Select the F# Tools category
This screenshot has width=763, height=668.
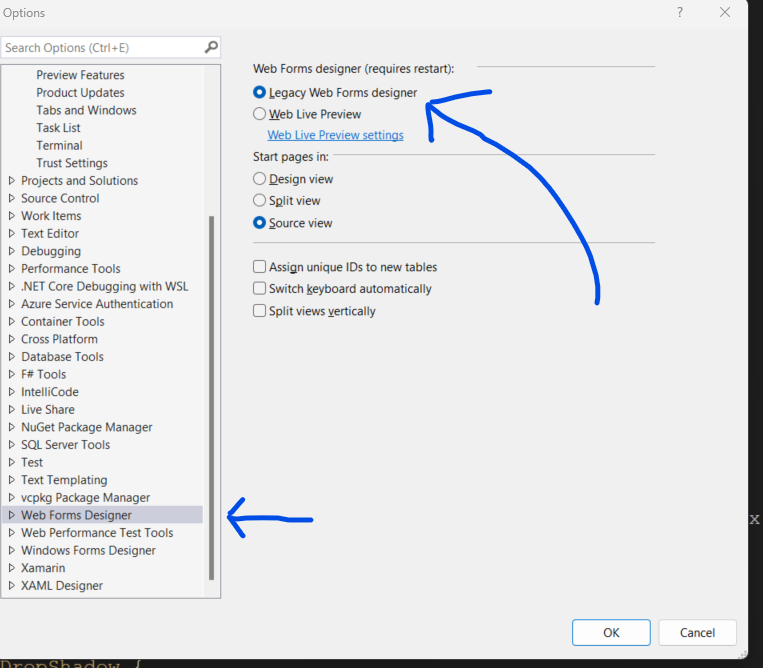click(x=43, y=374)
